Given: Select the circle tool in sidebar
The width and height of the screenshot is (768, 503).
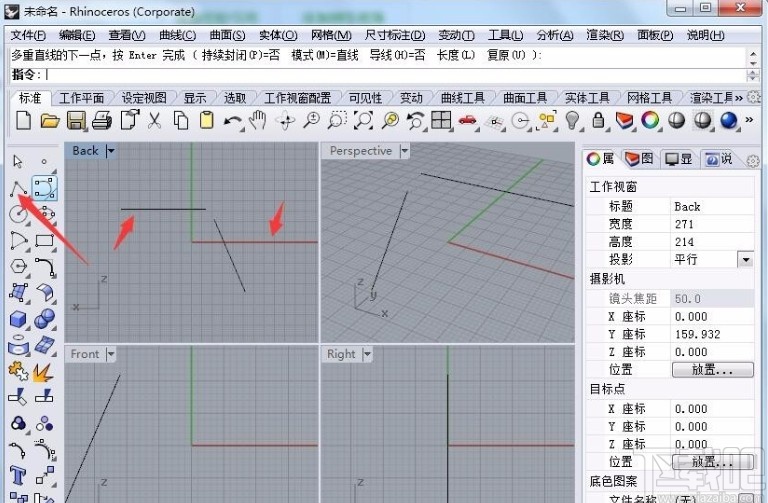Looking at the screenshot, I should pyautogui.click(x=19, y=214).
